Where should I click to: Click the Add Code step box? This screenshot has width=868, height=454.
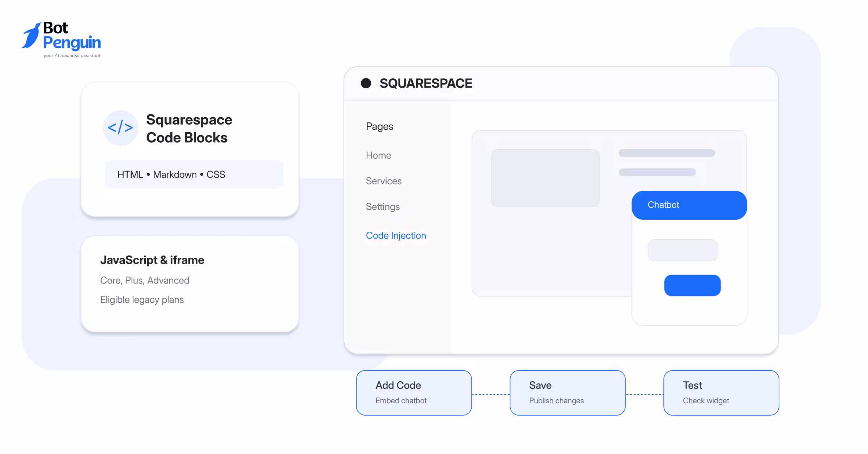414,393
